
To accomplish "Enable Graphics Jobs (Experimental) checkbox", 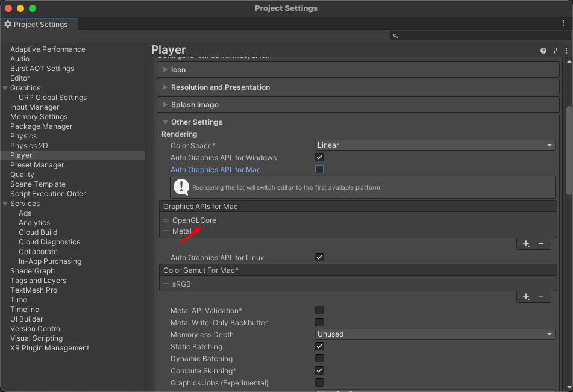I will 319,382.
